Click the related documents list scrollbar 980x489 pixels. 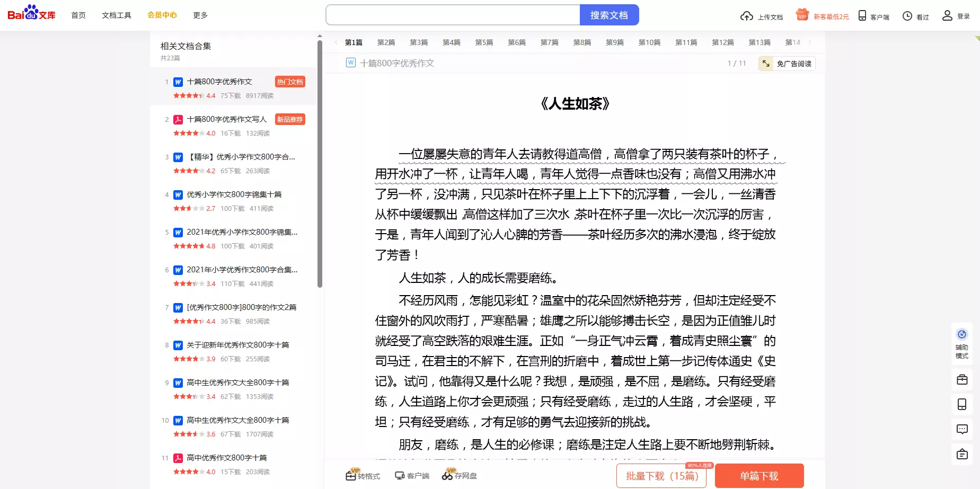coord(320,164)
